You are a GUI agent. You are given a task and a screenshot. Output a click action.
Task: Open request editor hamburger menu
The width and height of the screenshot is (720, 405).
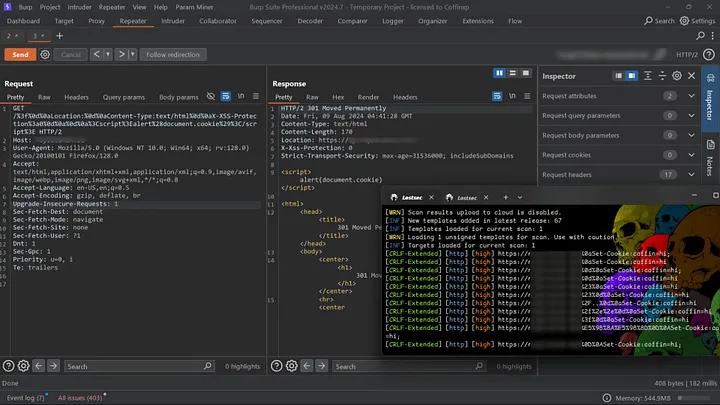tap(256, 96)
